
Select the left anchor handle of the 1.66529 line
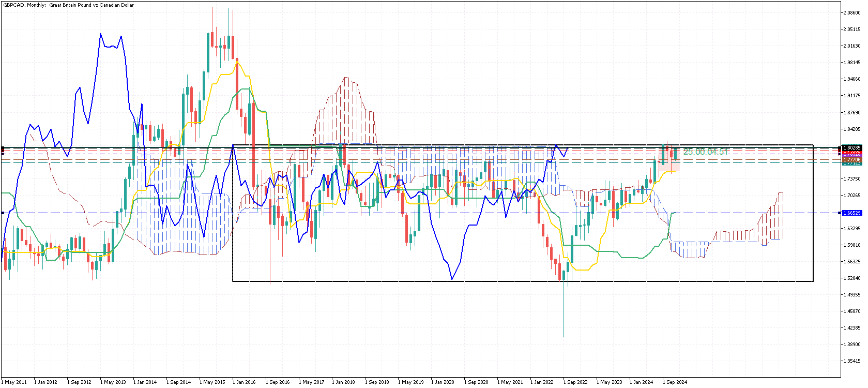[x=3, y=213]
